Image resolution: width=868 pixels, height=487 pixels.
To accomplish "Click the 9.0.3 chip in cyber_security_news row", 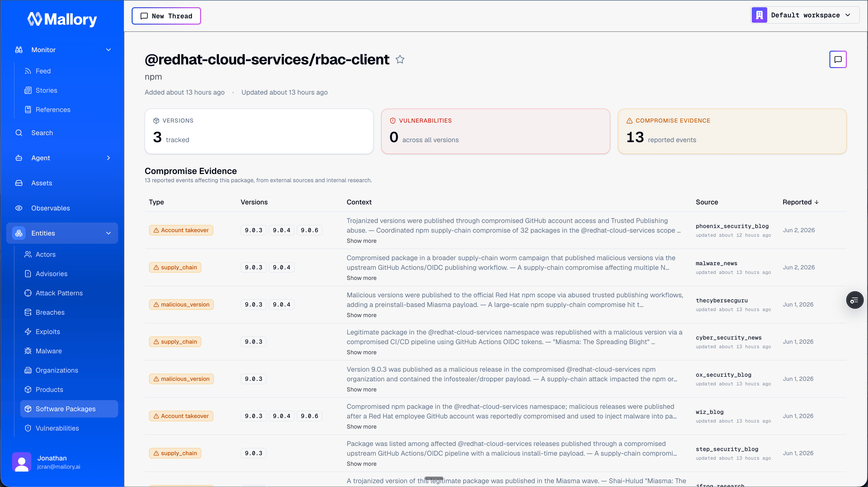I will point(253,342).
